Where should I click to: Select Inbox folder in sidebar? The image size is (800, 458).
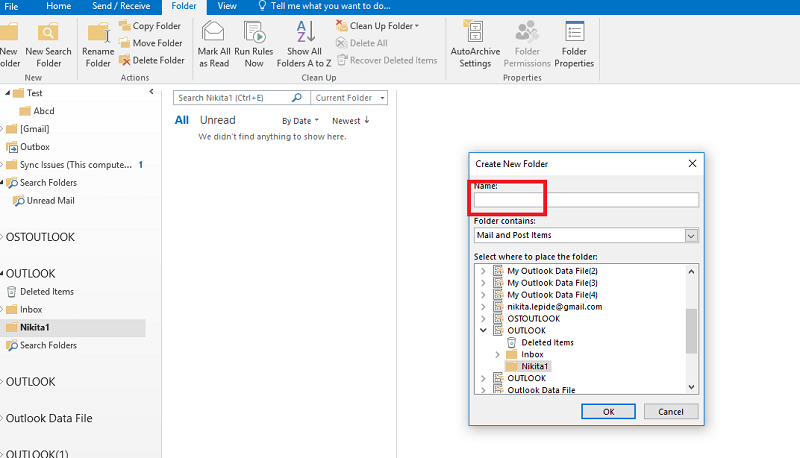(x=31, y=310)
